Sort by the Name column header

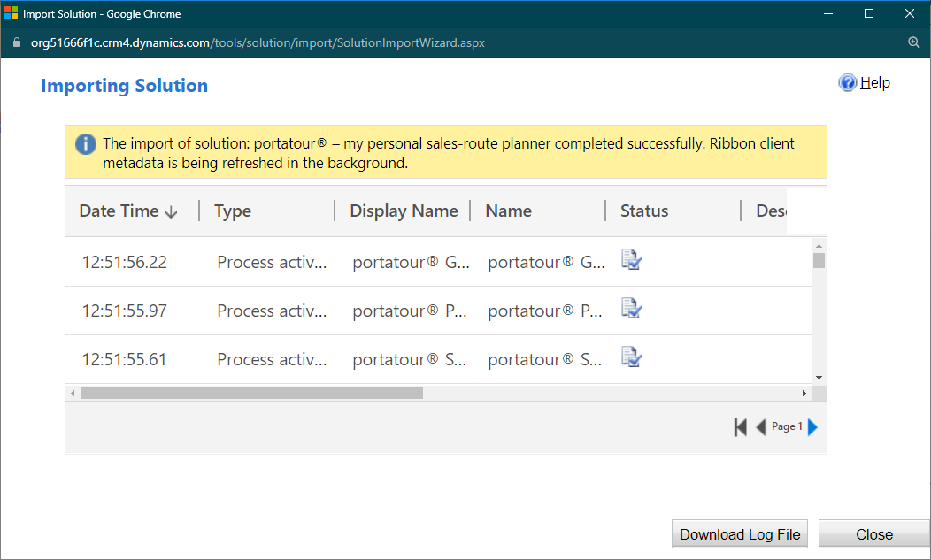(x=508, y=211)
